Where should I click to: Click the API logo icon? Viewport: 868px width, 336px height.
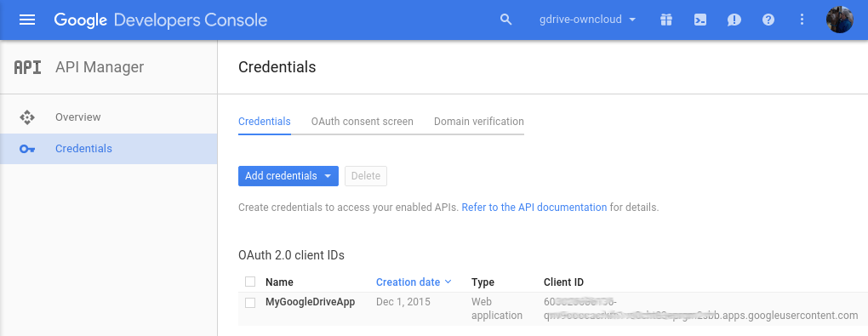pyautogui.click(x=27, y=67)
